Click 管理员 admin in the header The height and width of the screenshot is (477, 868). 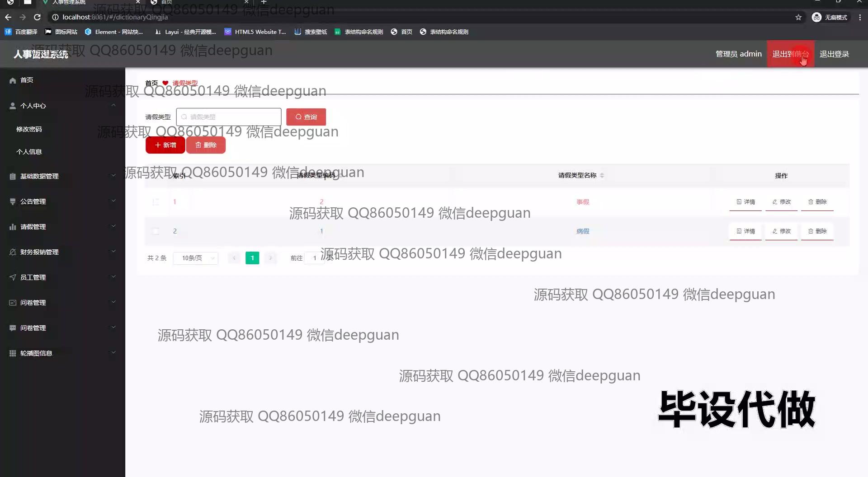[x=738, y=54]
